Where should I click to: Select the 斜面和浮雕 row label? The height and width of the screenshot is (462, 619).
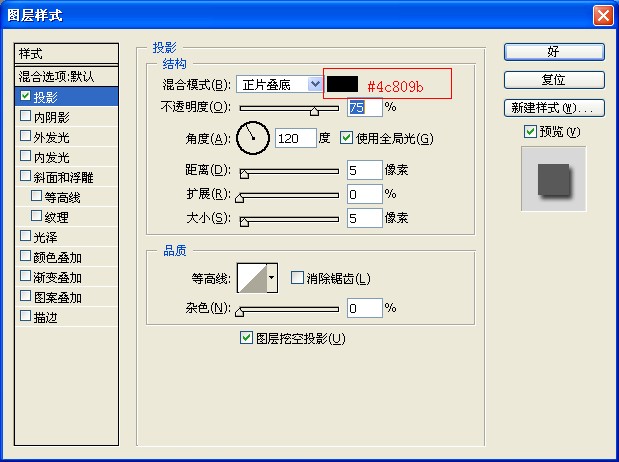click(63, 177)
